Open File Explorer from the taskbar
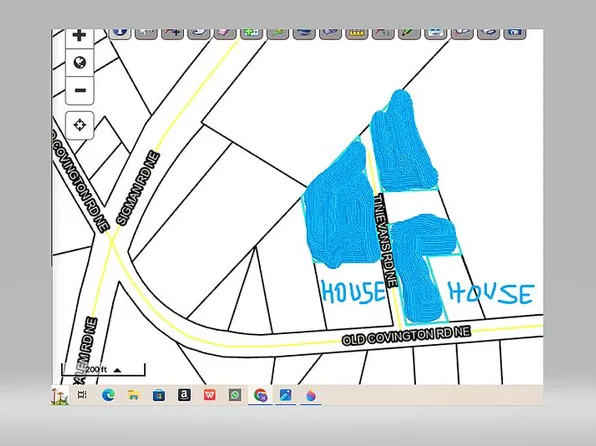The image size is (596, 446). (133, 395)
